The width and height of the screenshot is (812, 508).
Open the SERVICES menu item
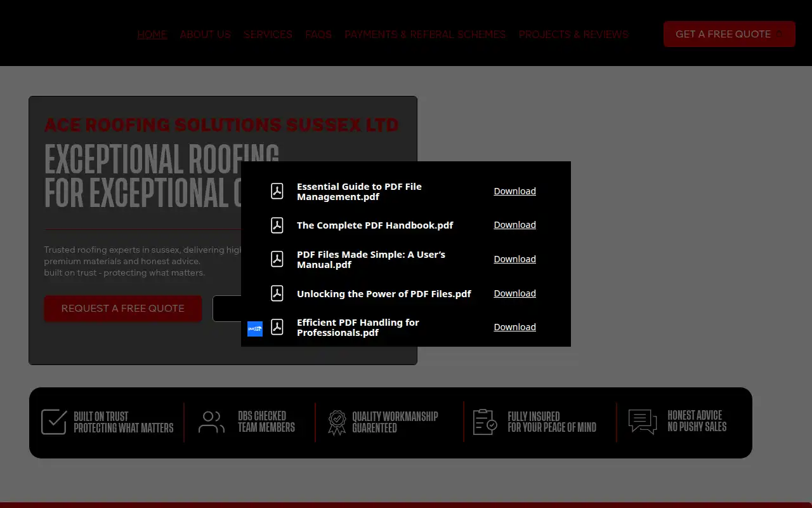268,34
